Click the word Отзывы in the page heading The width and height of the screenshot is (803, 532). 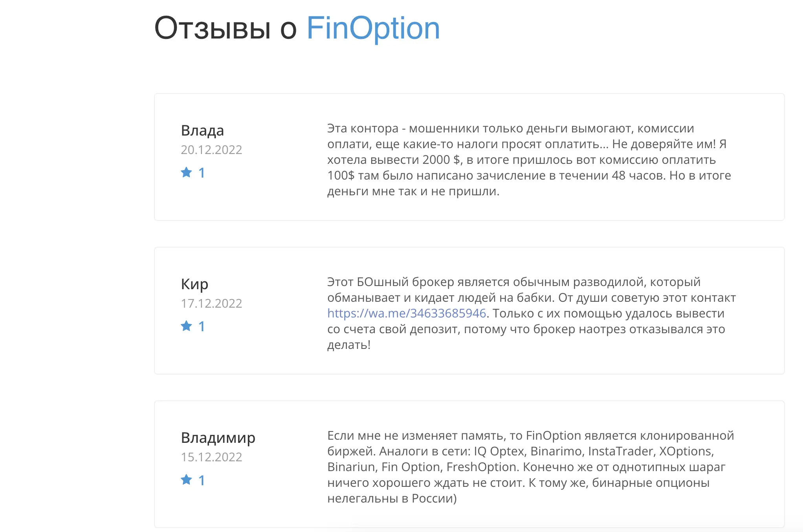[x=213, y=29]
